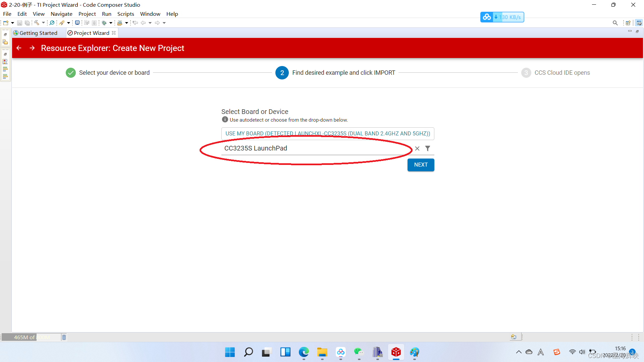644x362 pixels.
Task: Click the toolbar search magnifier icon
Action: tap(615, 23)
